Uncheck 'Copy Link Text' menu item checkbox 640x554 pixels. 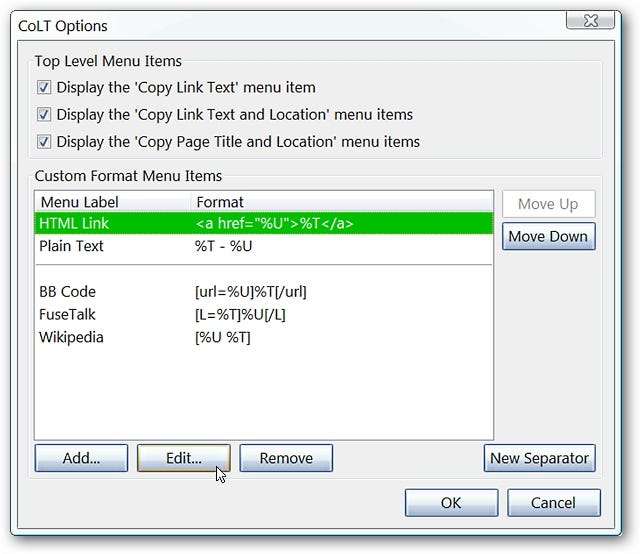pyautogui.click(x=44, y=87)
